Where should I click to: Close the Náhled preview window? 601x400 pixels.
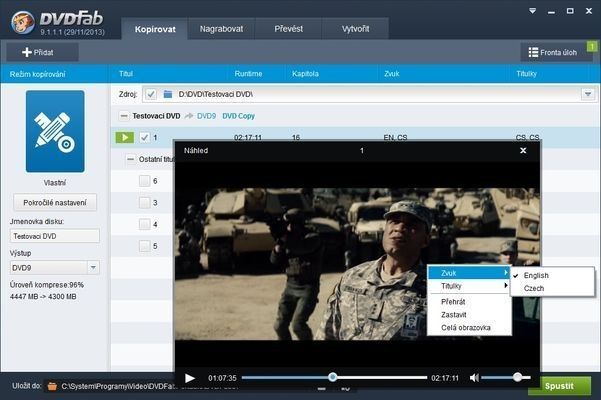pyautogui.click(x=523, y=151)
